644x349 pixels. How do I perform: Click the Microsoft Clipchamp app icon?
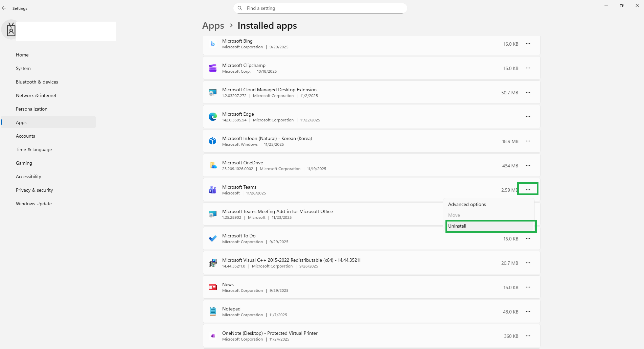[213, 68]
